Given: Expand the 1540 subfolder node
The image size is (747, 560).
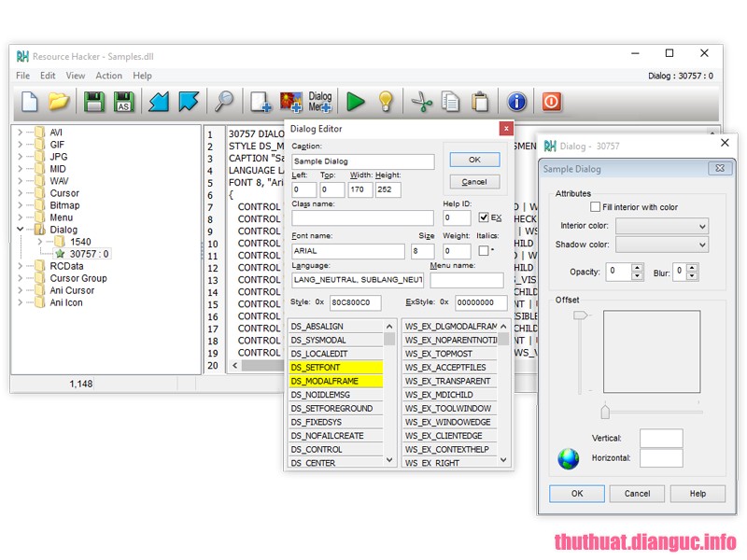Looking at the screenshot, I should point(40,242).
